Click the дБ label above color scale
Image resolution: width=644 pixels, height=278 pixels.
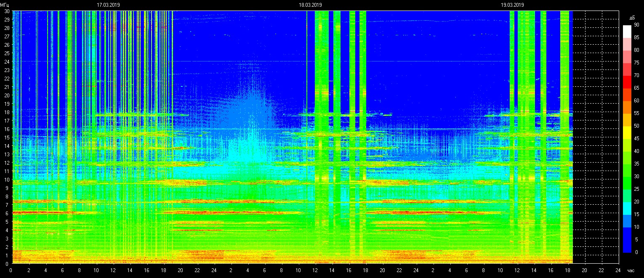632,18
